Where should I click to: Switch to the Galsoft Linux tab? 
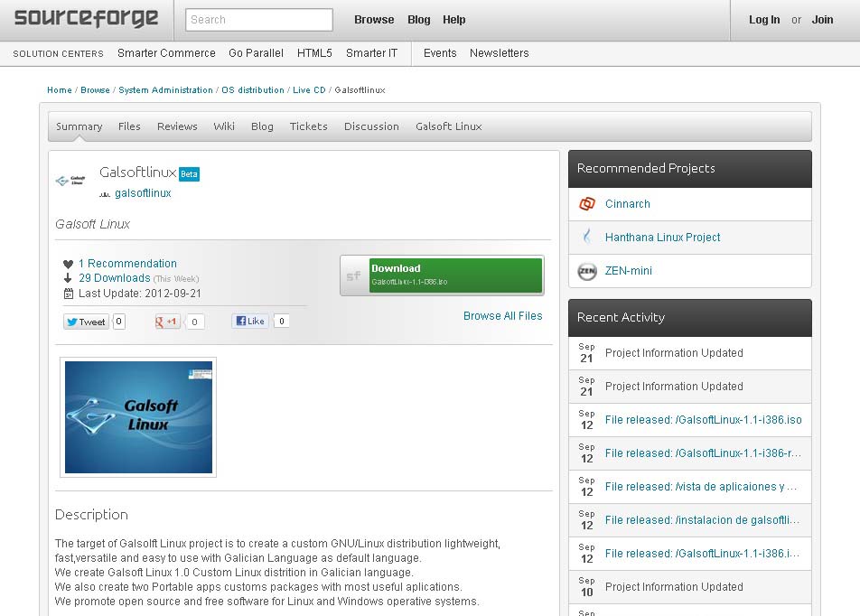tap(449, 126)
